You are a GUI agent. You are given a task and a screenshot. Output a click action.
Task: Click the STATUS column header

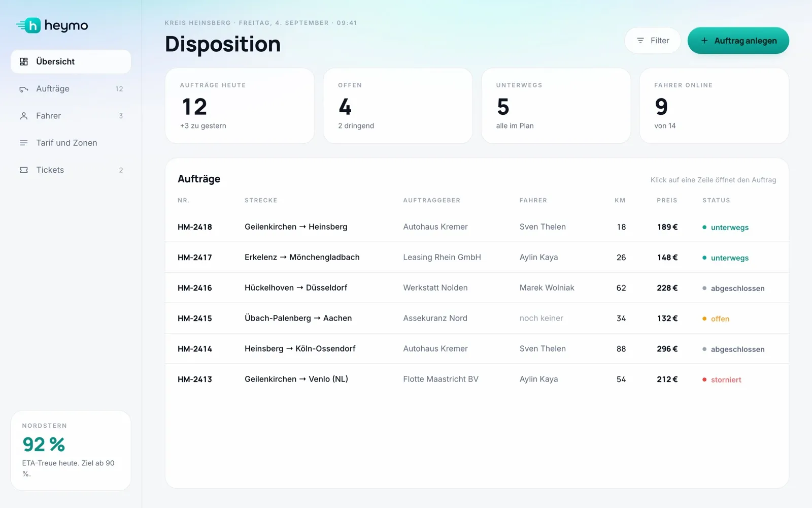pyautogui.click(x=716, y=200)
